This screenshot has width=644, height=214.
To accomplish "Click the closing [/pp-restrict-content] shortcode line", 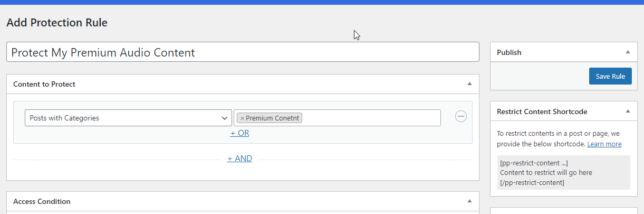I will coord(532,182).
